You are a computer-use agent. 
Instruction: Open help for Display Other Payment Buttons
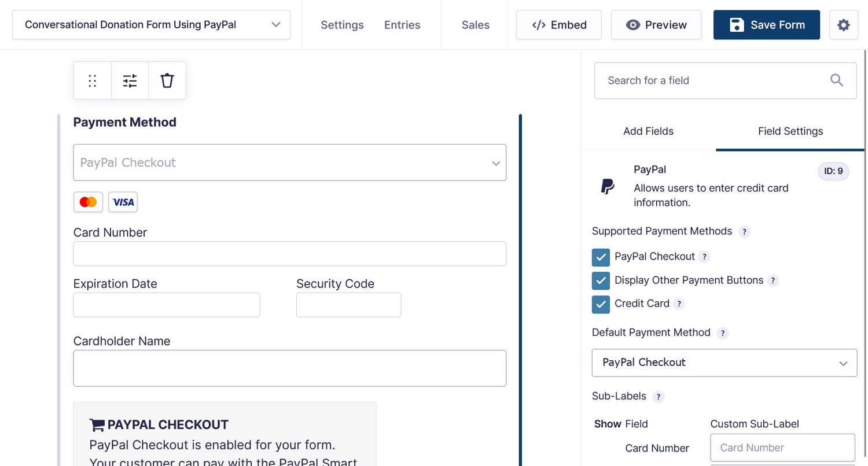[x=773, y=280]
